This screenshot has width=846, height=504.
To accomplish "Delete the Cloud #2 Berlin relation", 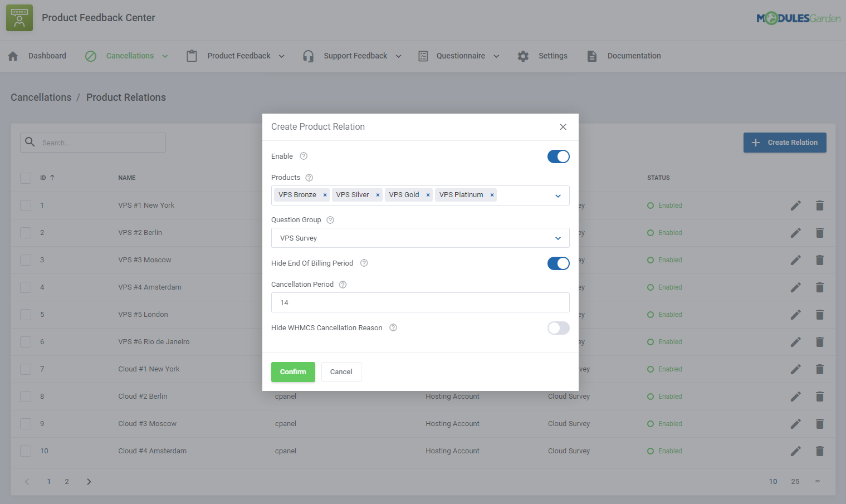I will click(820, 396).
